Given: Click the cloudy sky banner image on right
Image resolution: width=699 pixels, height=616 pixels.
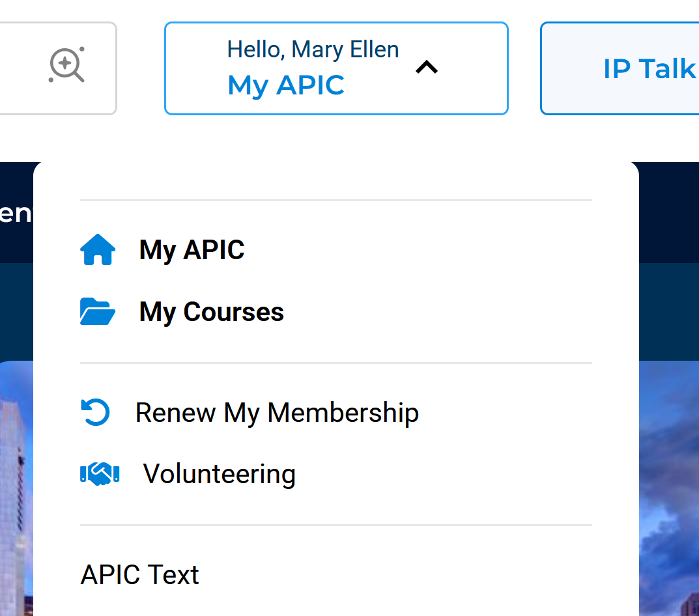Looking at the screenshot, I should point(668,488).
